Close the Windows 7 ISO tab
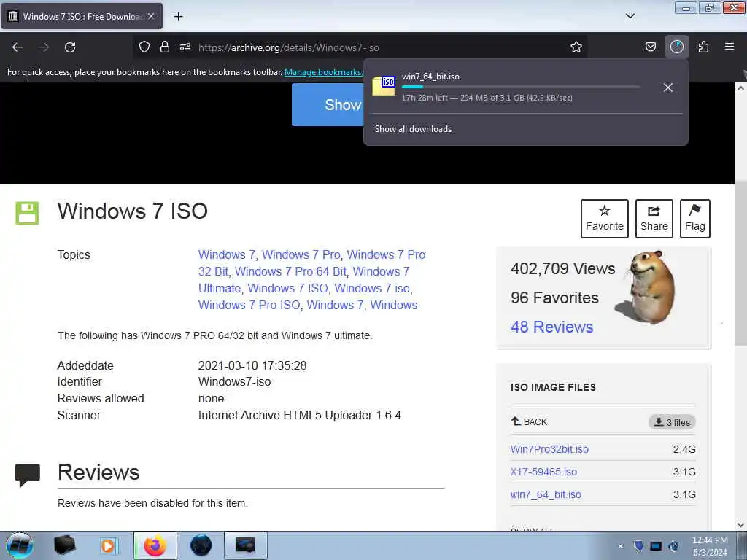 pos(151,16)
